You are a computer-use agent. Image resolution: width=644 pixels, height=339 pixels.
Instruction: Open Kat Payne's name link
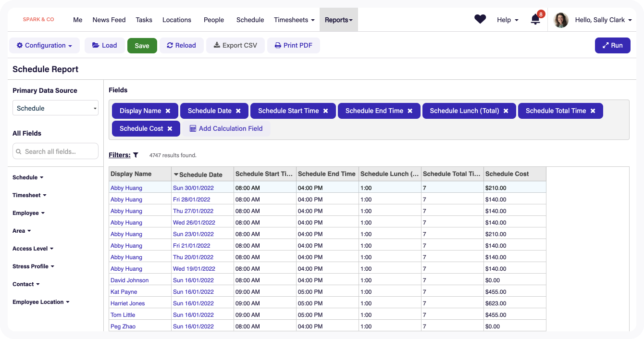124,292
